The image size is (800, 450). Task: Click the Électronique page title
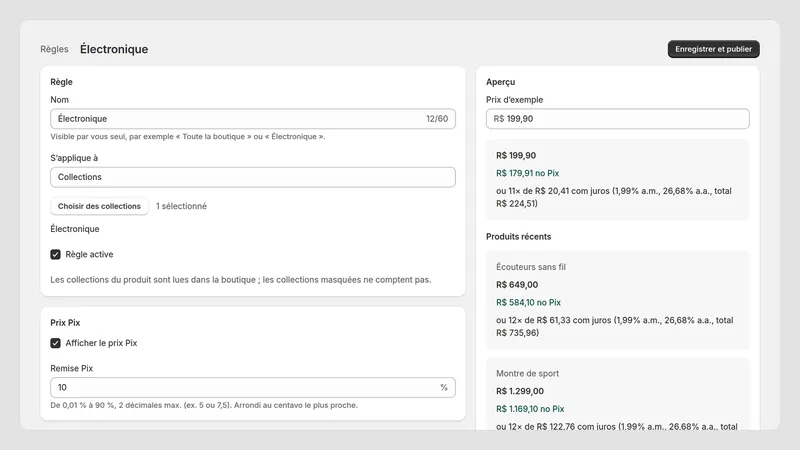click(x=114, y=49)
